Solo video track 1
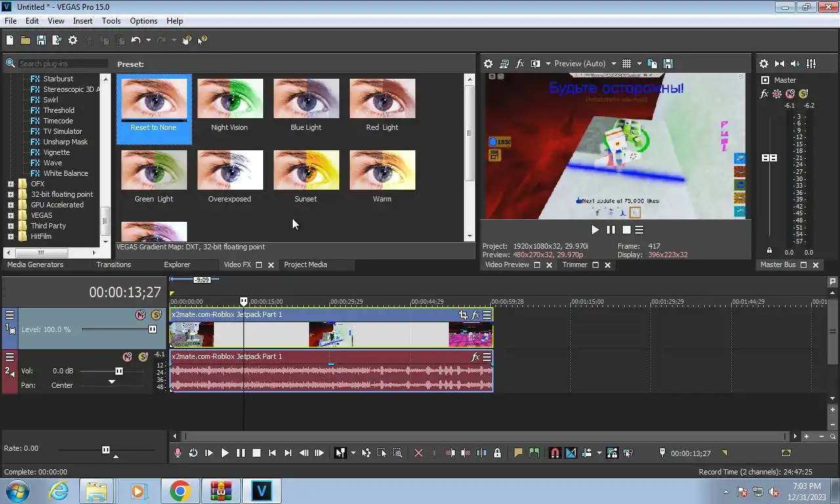Viewport: 840px width, 504px height. (156, 315)
